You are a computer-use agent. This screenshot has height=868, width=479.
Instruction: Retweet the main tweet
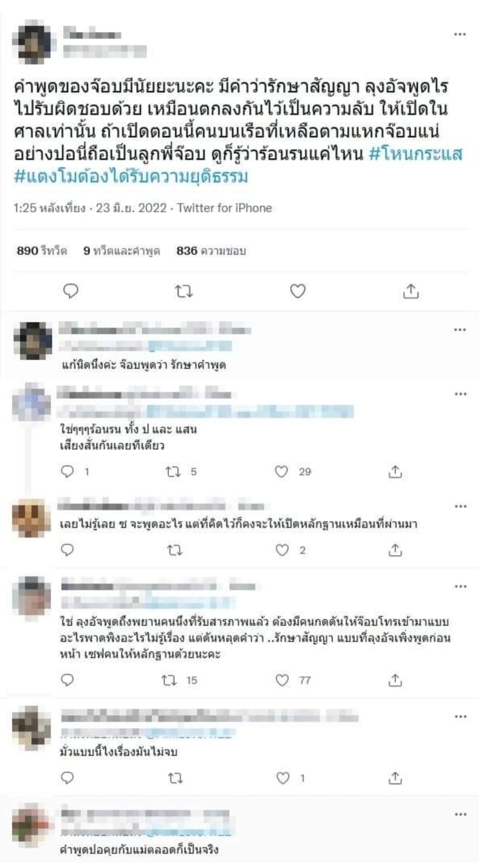click(183, 291)
